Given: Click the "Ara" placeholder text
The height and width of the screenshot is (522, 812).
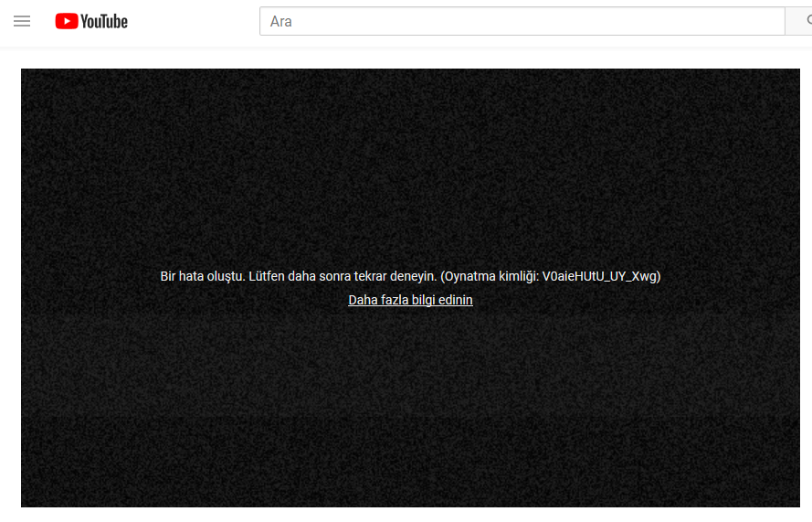Looking at the screenshot, I should click(281, 21).
